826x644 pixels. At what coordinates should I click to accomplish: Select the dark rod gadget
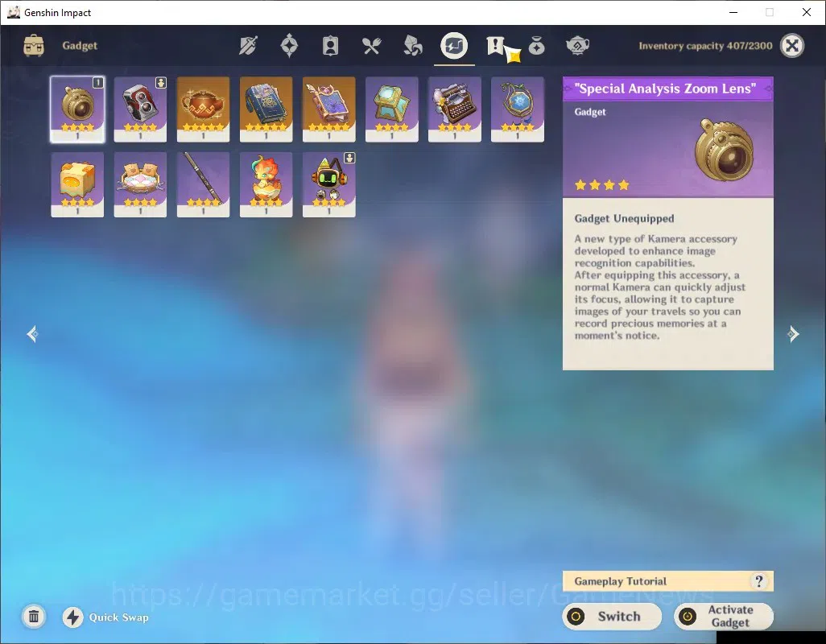click(x=203, y=184)
